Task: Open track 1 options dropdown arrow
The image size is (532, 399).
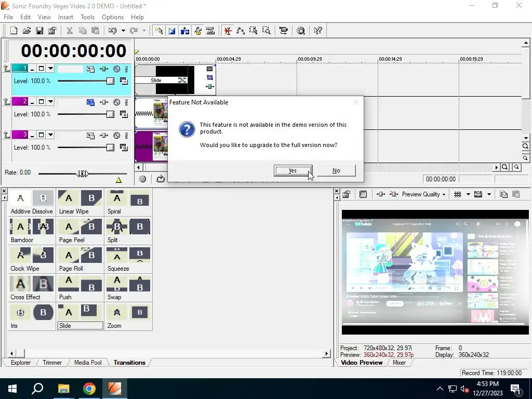Action: click(50, 69)
